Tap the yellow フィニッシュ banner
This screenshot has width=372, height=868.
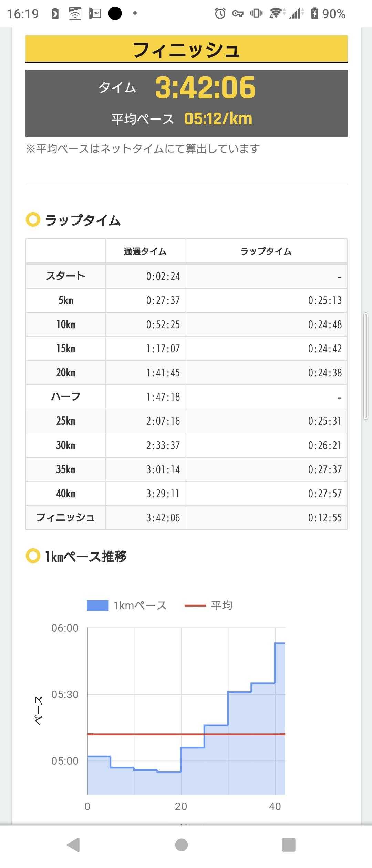pyautogui.click(x=186, y=49)
